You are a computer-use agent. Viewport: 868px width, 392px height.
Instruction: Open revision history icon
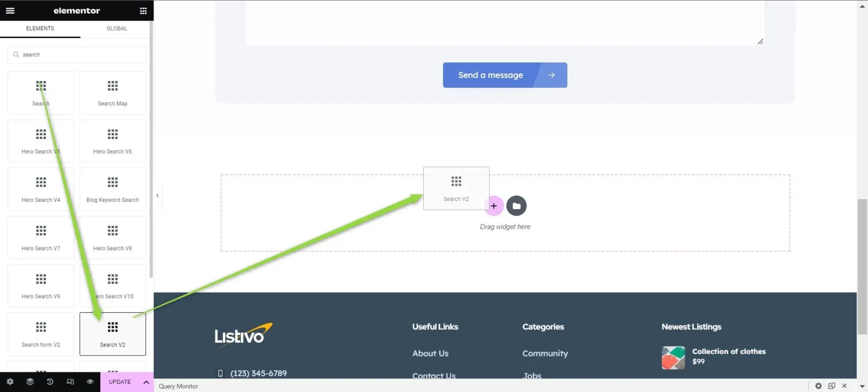(50, 382)
